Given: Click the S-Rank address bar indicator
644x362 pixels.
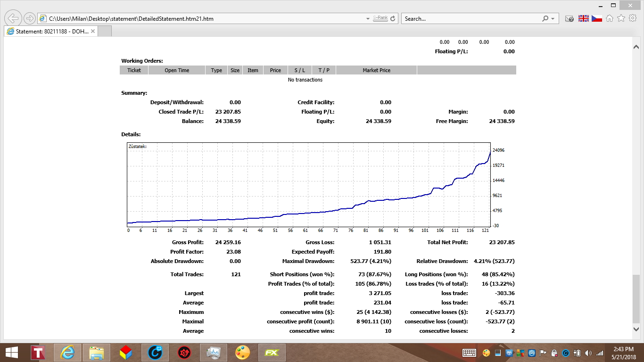Looking at the screenshot, I should [380, 18].
